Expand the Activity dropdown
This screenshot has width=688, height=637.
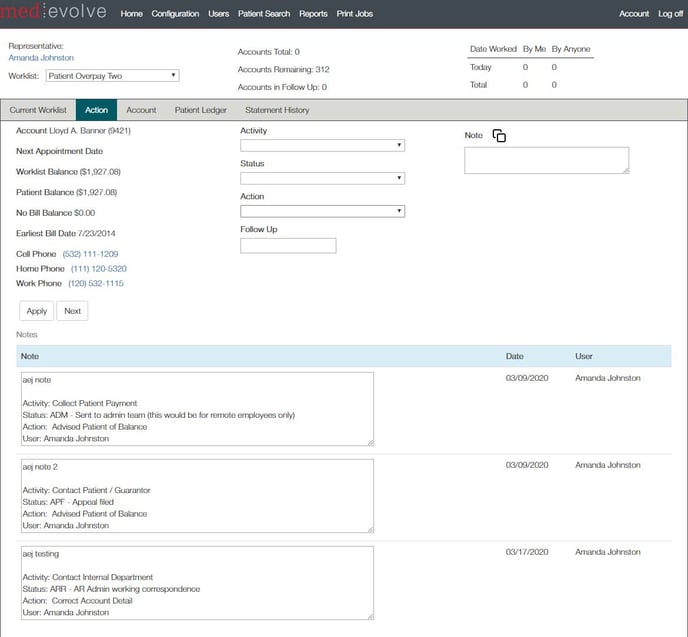322,145
